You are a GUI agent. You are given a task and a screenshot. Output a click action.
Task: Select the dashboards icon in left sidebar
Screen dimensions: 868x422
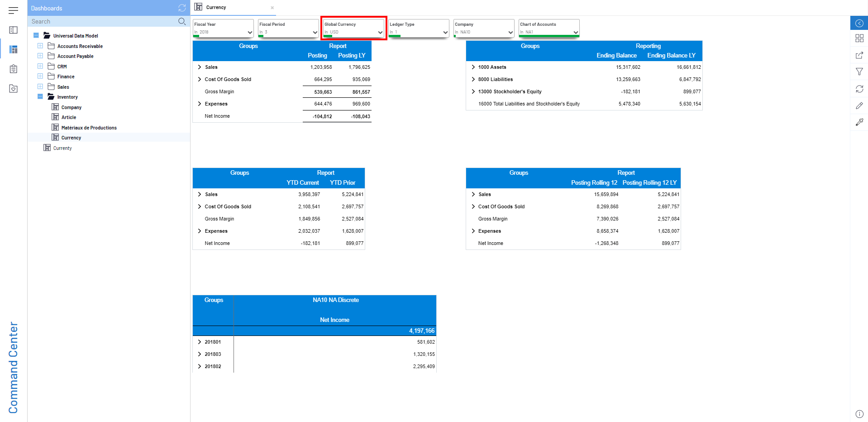point(13,49)
